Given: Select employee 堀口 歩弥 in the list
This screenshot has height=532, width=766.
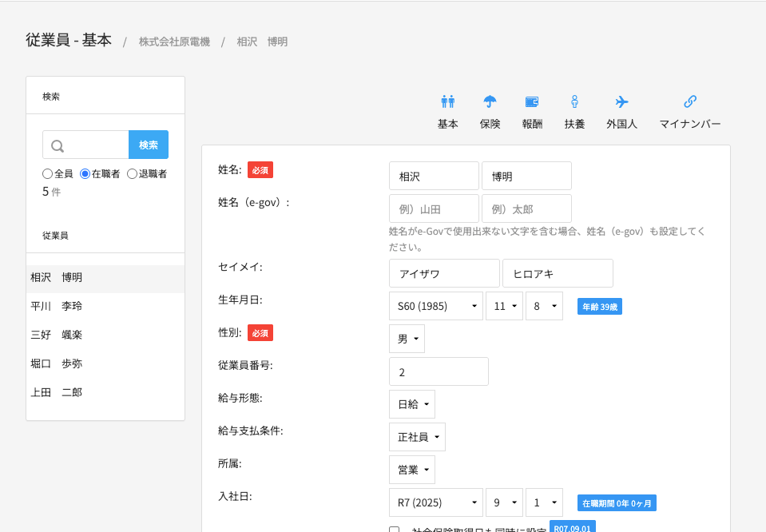Looking at the screenshot, I should [x=105, y=364].
